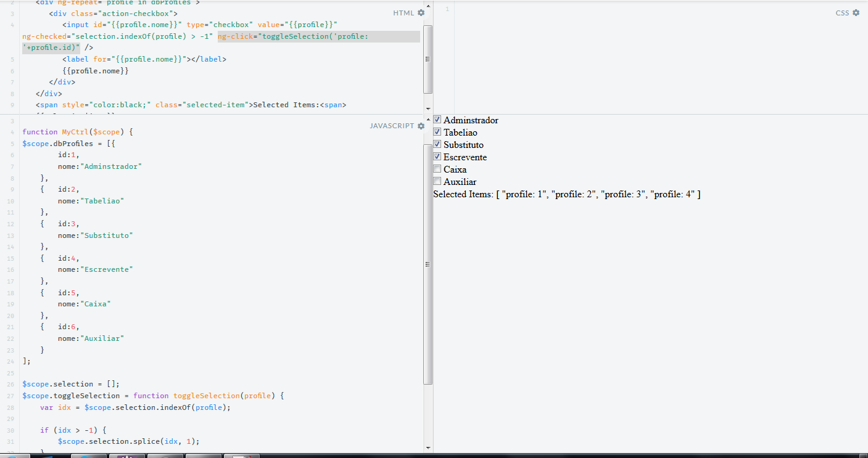868x458 pixels.
Task: Uncheck the Tabeliao checkbox
Action: [x=437, y=132]
